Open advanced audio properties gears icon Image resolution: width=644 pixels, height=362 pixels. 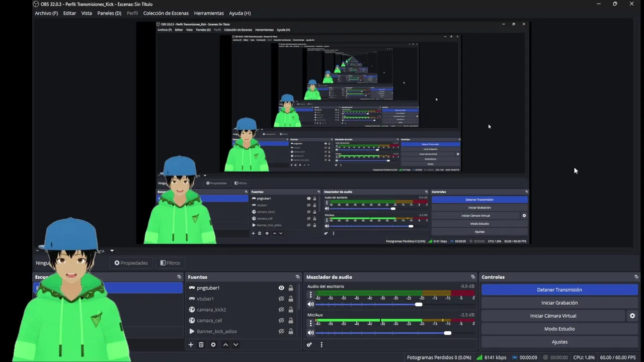(309, 345)
